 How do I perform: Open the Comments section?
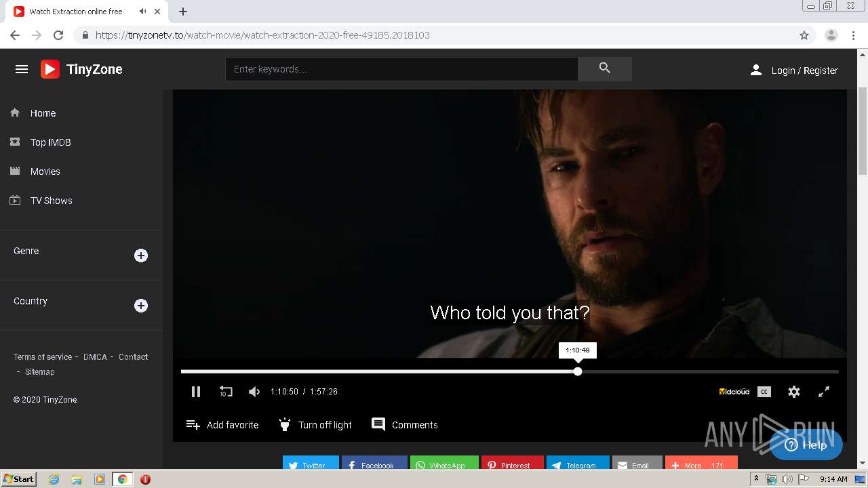405,425
